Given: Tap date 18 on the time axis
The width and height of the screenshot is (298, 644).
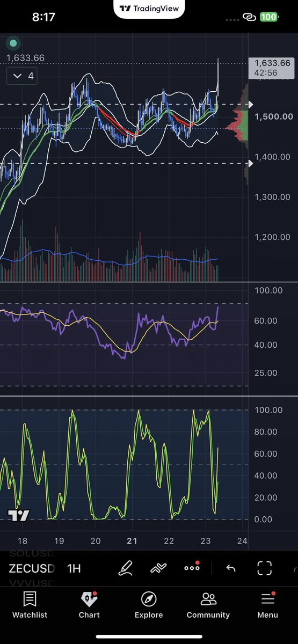Looking at the screenshot, I should click(x=23, y=541).
